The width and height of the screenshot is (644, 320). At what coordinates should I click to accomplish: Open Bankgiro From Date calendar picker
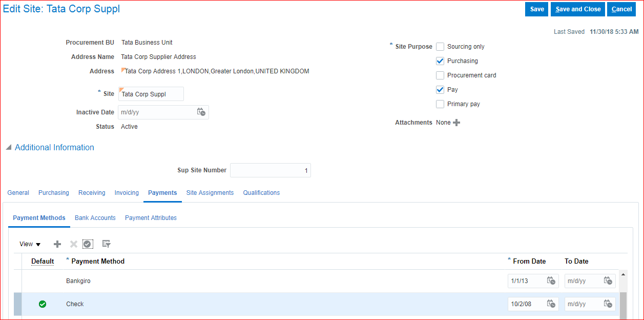pyautogui.click(x=551, y=281)
